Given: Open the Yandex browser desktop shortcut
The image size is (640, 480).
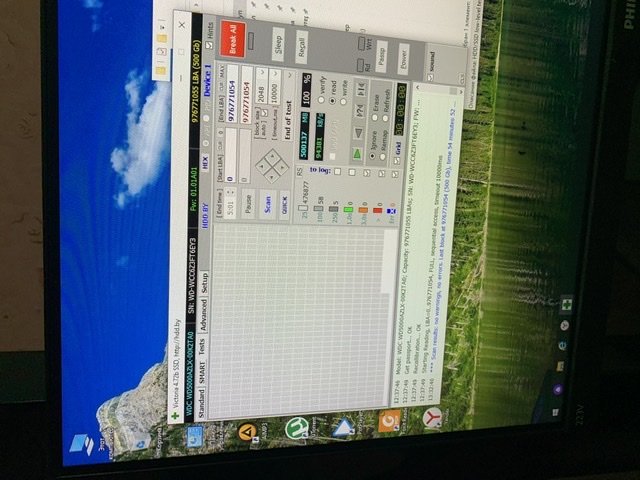Looking at the screenshot, I should pyautogui.click(x=432, y=418).
